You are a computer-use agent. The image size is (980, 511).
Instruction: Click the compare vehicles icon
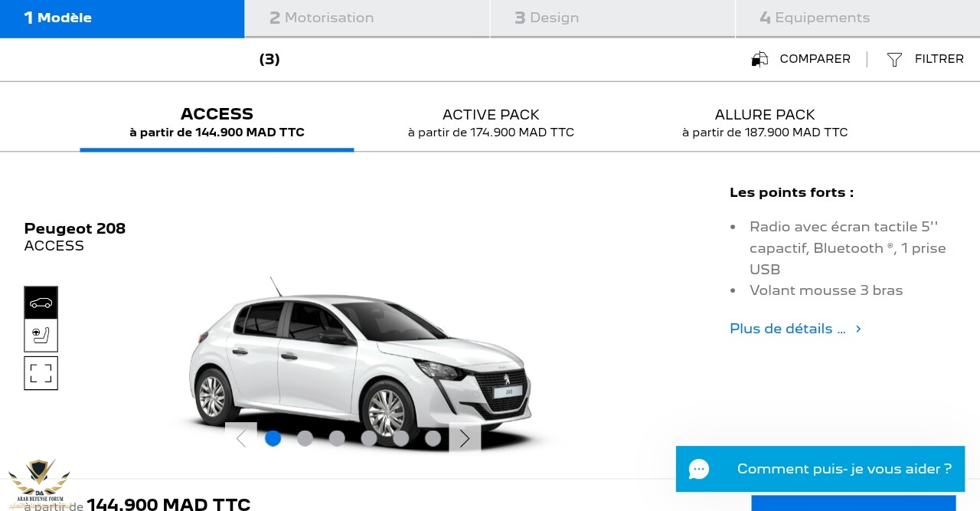(759, 59)
